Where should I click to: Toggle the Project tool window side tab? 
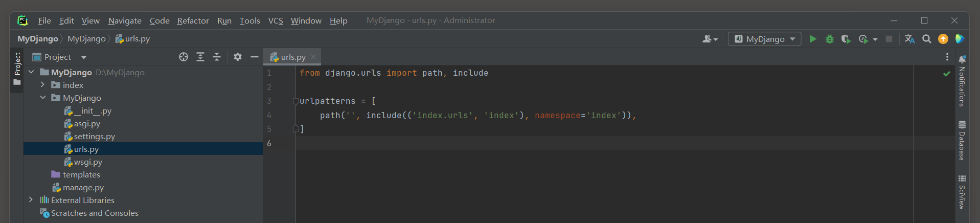click(17, 70)
